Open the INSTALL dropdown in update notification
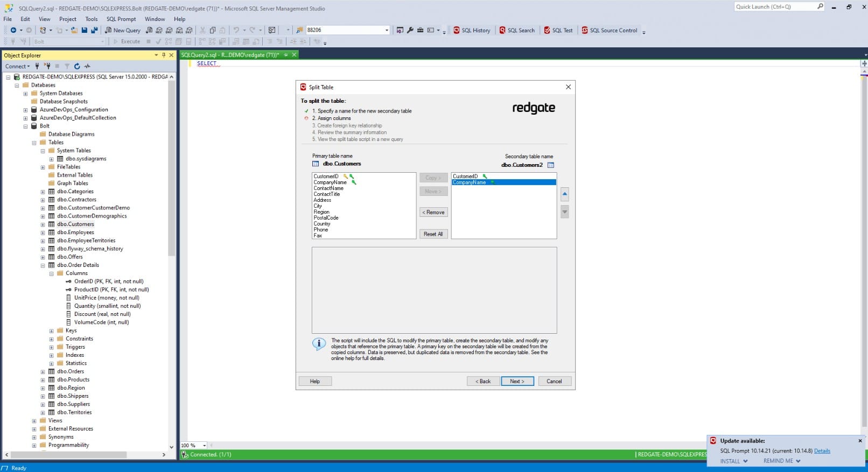The width and height of the screenshot is (868, 472). (734, 461)
